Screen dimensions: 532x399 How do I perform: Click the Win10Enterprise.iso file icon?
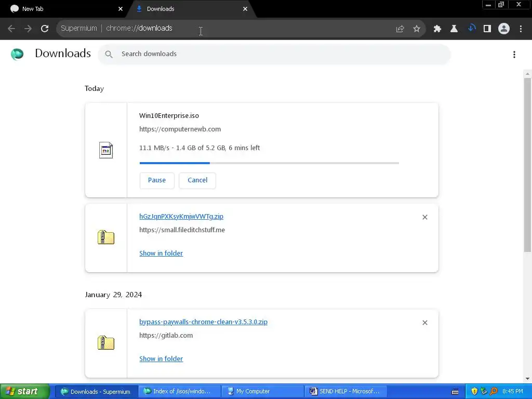click(x=106, y=150)
